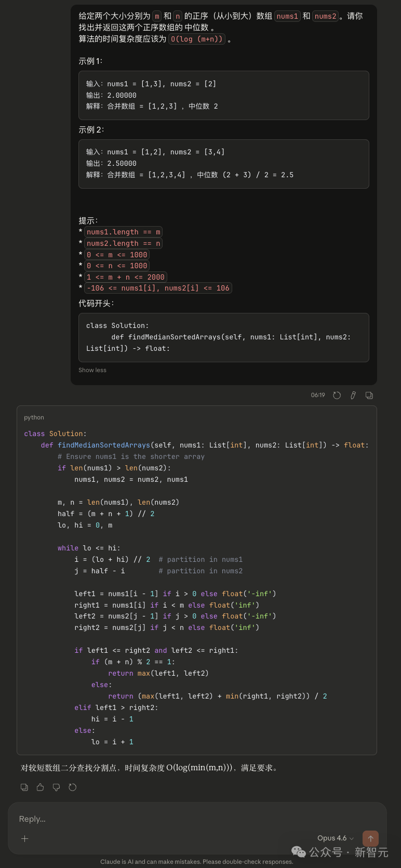Edit the user message with the pencil icon

pos(353,396)
